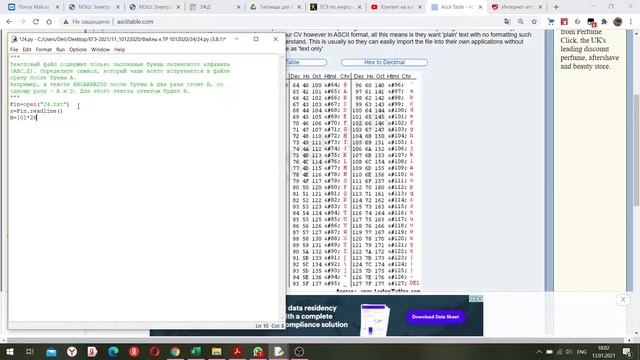640x360 pixels.
Task: Click the s=Fin.readline() code line
Action: [x=36, y=111]
